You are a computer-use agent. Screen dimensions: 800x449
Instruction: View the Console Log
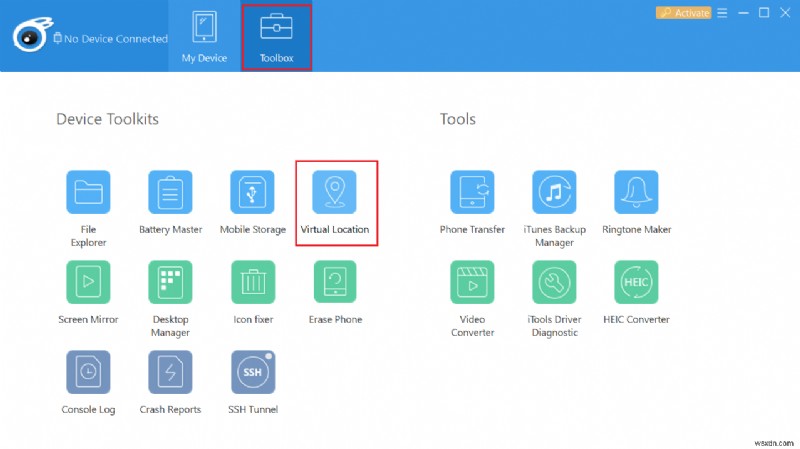(x=88, y=372)
